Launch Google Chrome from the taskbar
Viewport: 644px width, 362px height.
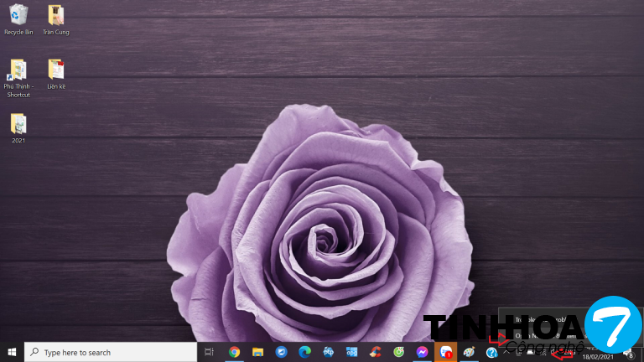pos(234,352)
